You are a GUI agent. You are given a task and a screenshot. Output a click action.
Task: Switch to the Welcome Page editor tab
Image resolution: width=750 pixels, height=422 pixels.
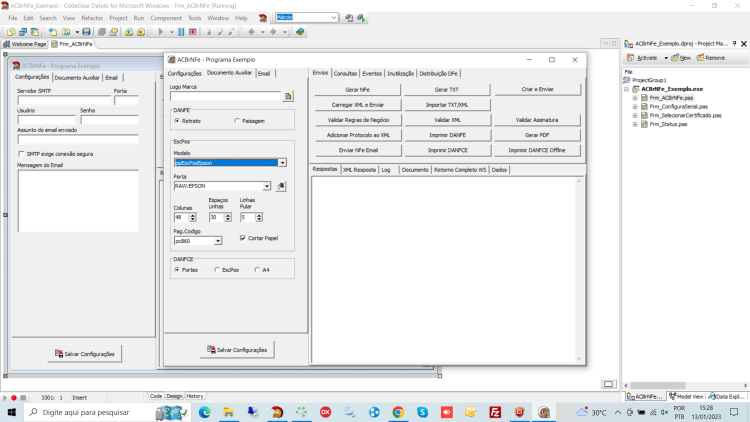point(25,44)
